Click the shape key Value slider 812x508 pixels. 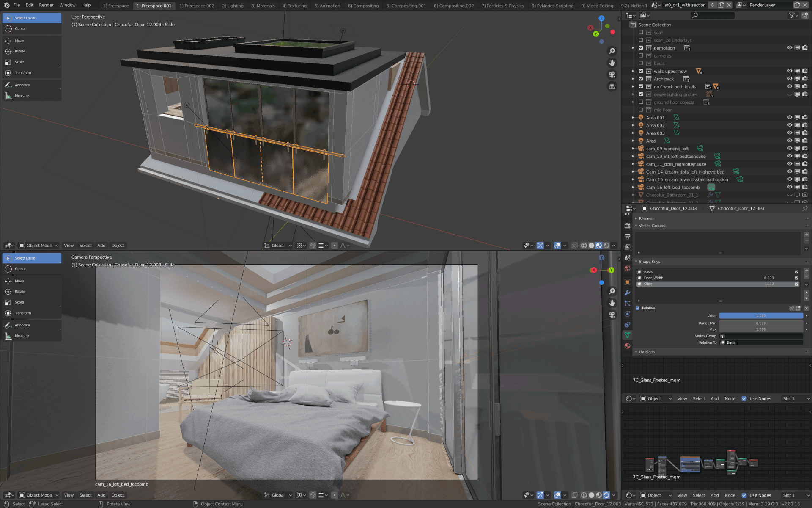[x=761, y=316]
